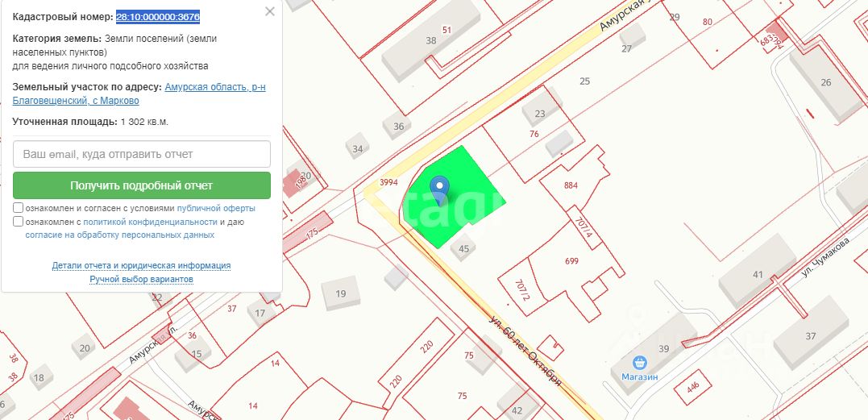Click parcel labeled 699
The height and width of the screenshot is (420, 868).
(x=572, y=260)
